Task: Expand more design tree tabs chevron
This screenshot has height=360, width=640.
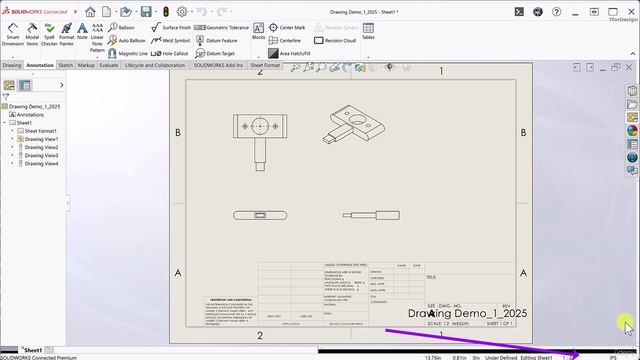Action: (x=62, y=85)
